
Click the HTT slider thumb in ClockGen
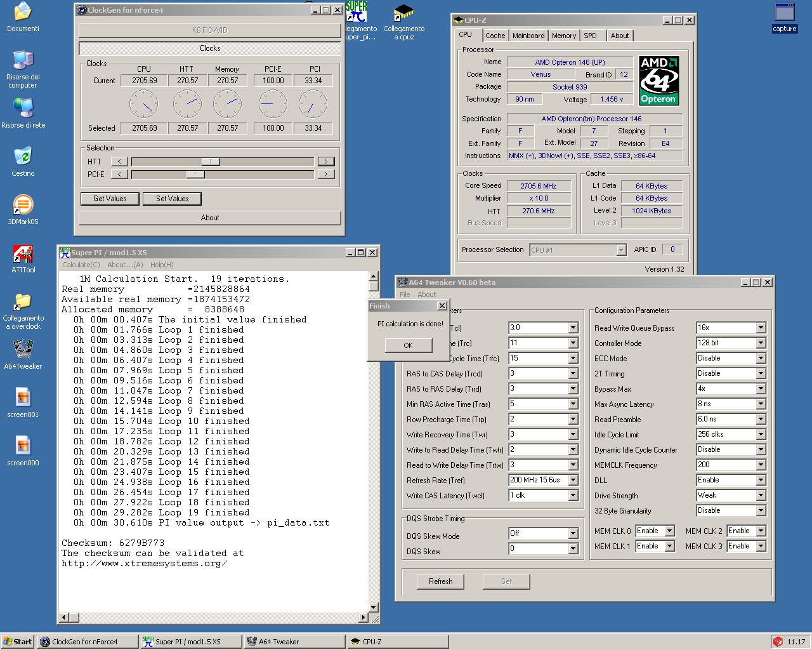[x=210, y=162]
